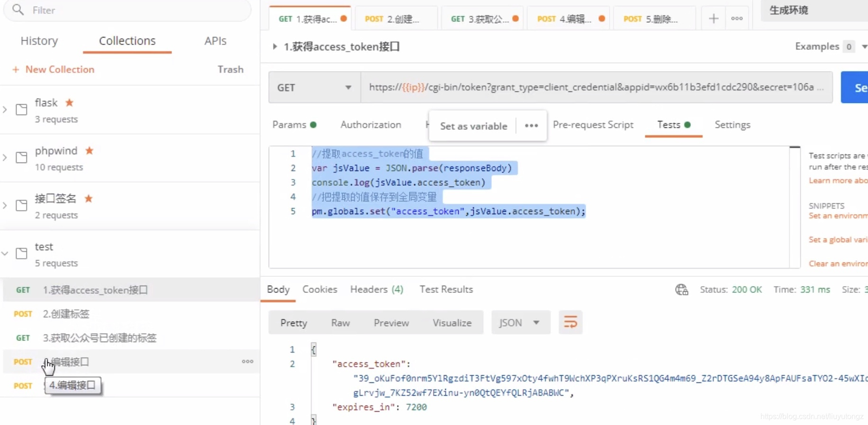Select the response Cookies tab

point(320,289)
